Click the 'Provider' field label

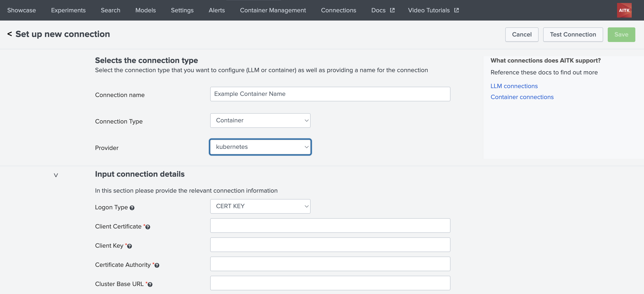[x=107, y=148]
